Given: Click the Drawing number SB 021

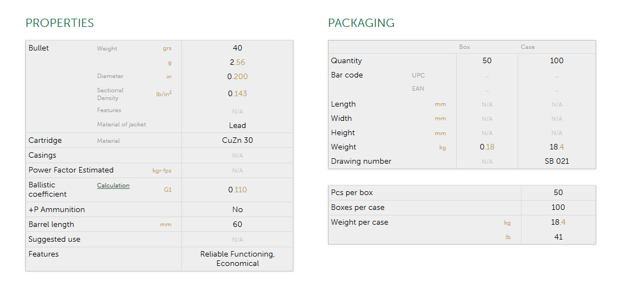Looking at the screenshot, I should (557, 162).
